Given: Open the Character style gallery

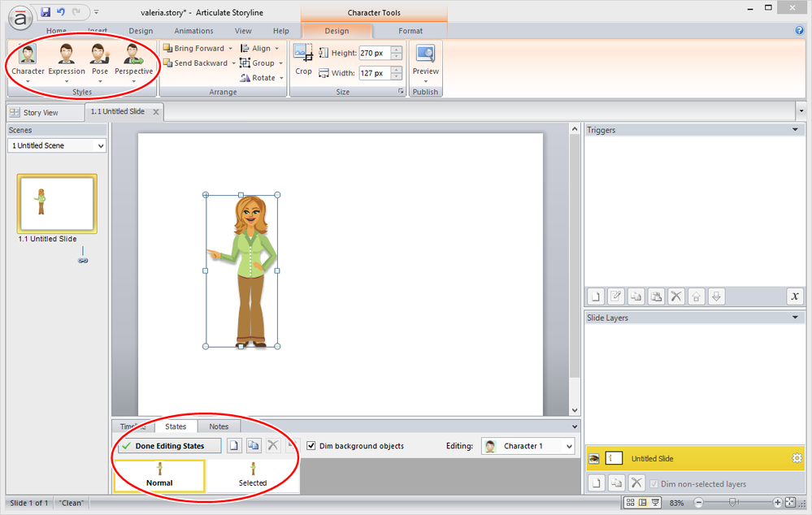Looking at the screenshot, I should coord(28,61).
